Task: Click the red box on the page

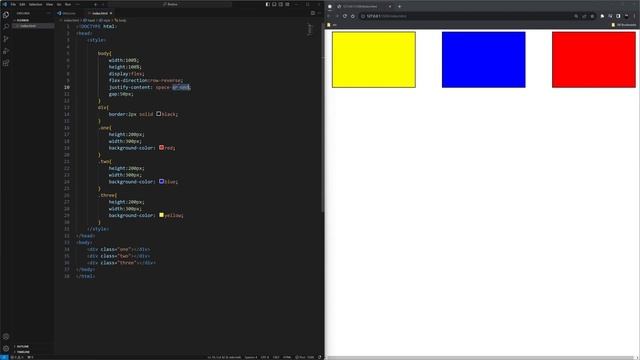Action: [x=594, y=60]
